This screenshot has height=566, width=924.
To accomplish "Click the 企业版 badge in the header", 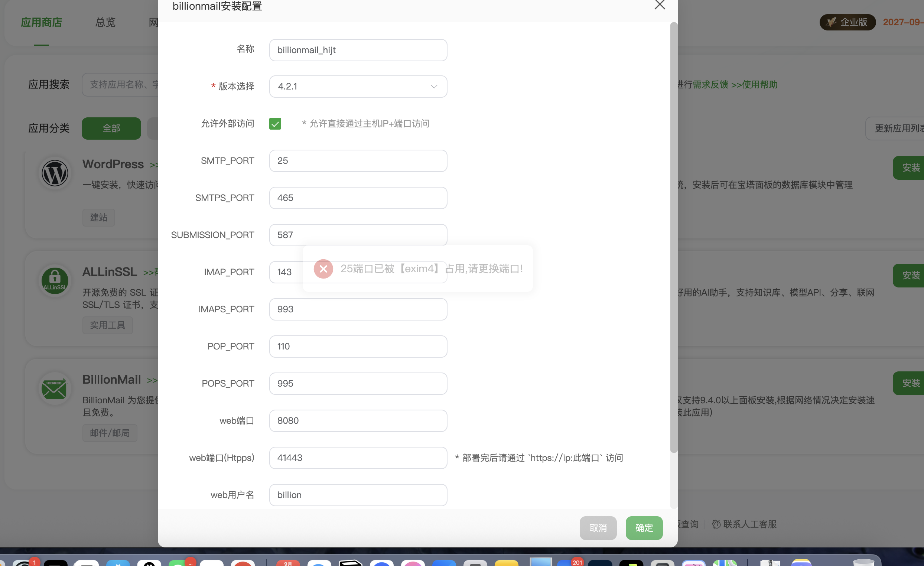I will 847,22.
